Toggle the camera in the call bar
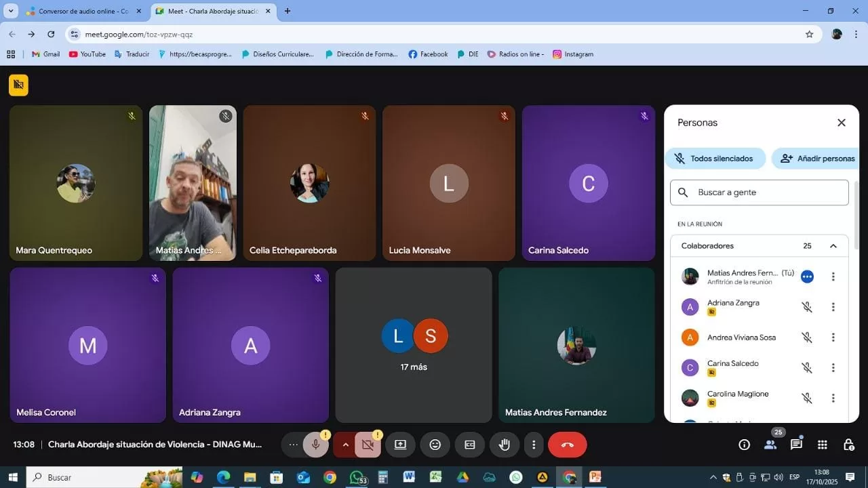868x488 pixels. (x=368, y=445)
